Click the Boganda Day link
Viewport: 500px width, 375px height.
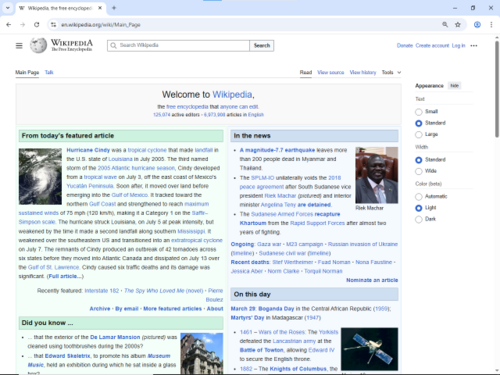(x=276, y=309)
